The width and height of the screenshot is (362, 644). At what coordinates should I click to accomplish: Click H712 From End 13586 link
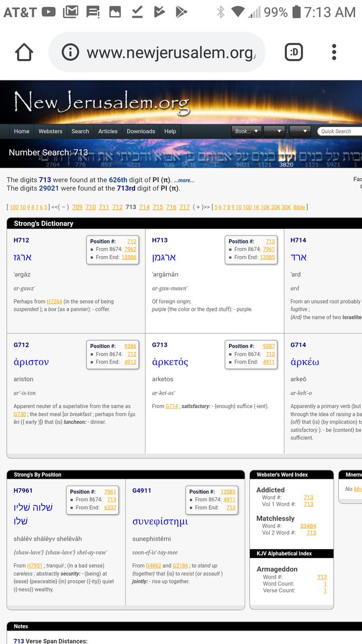coord(129,258)
